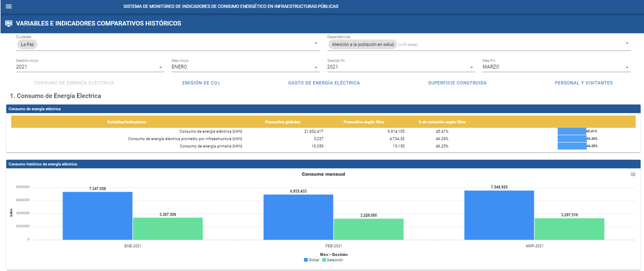Screen dimensions: 644x271
Task: Expand the Dependencias dropdown arrow
Action: 627,44
